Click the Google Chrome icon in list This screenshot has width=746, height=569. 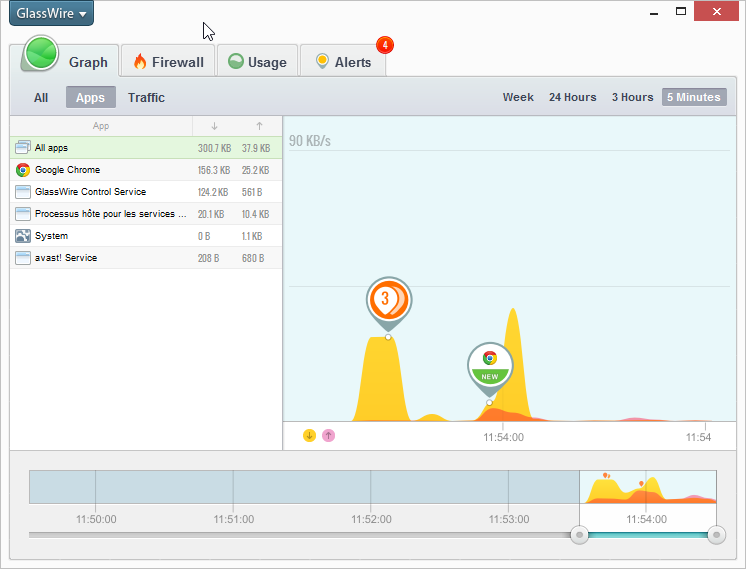(23, 170)
